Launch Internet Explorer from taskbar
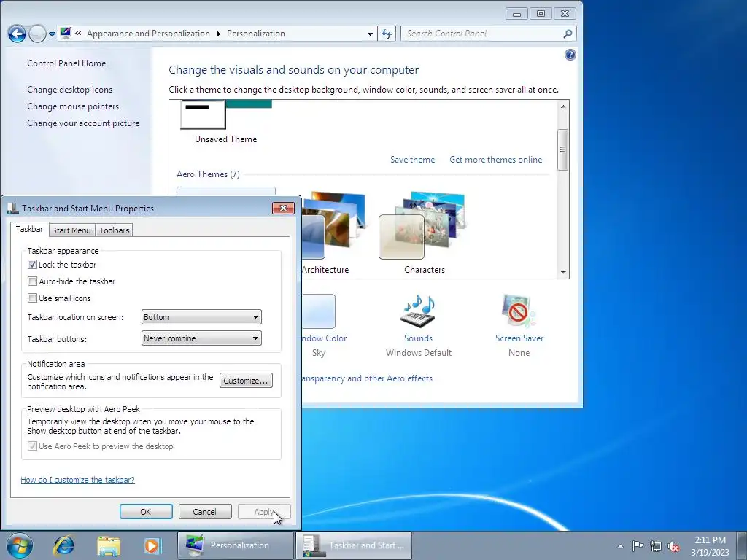Viewport: 747px width, 560px height. tap(63, 545)
